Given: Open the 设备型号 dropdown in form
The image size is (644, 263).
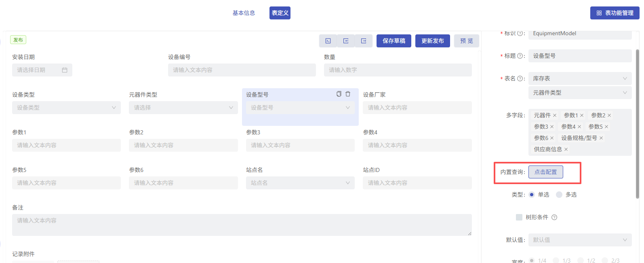Looking at the screenshot, I should click(x=300, y=108).
